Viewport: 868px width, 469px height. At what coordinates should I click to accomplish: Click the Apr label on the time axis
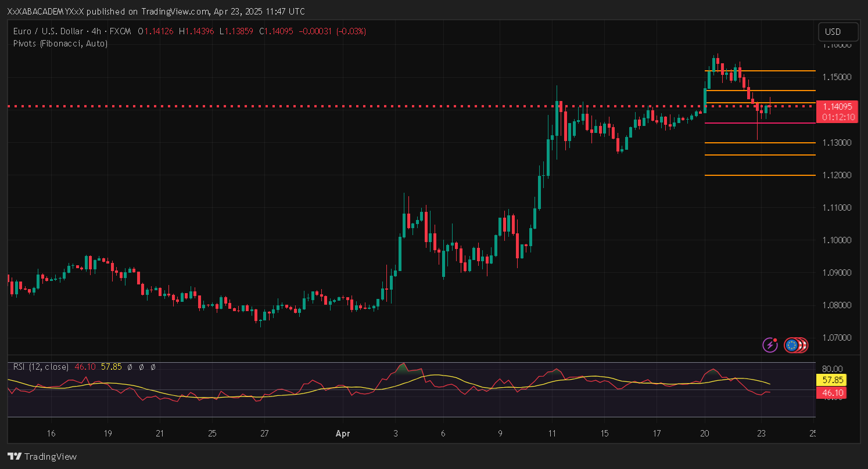pyautogui.click(x=342, y=434)
